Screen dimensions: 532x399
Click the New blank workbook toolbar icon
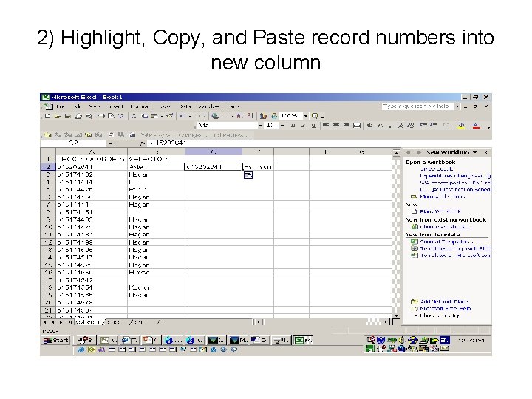point(47,116)
